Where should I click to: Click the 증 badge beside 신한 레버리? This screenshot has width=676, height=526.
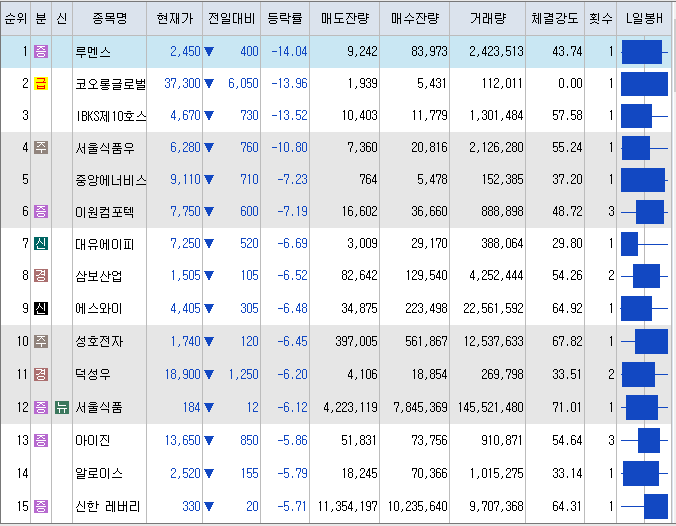point(41,506)
